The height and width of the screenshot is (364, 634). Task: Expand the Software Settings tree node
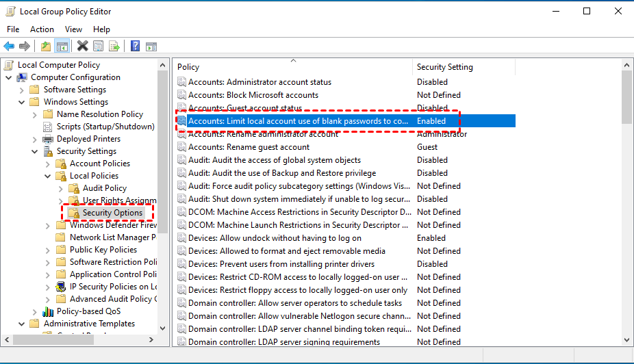point(21,90)
